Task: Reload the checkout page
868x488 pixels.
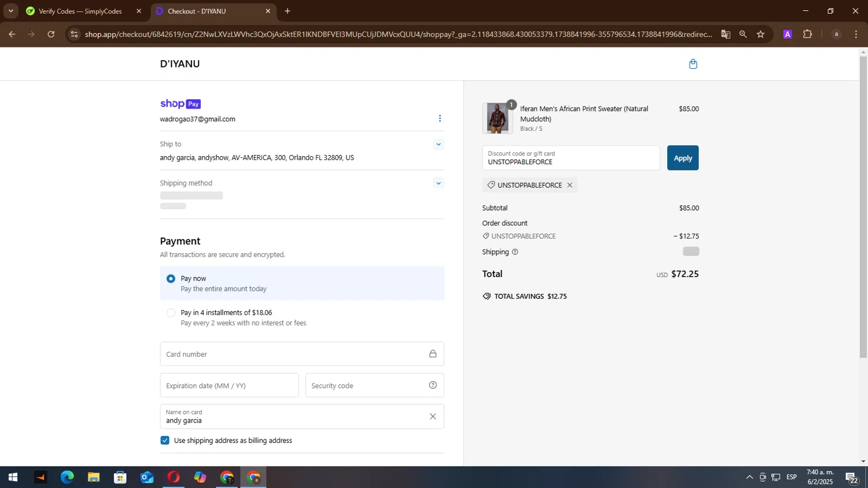Action: click(51, 34)
